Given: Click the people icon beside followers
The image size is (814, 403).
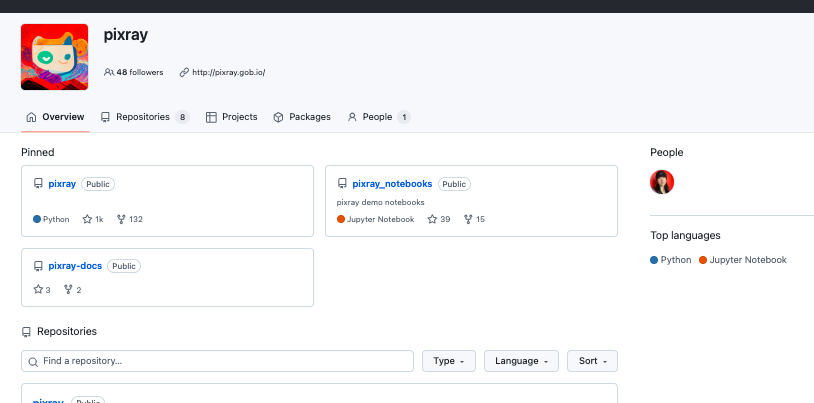Looking at the screenshot, I should pos(108,72).
